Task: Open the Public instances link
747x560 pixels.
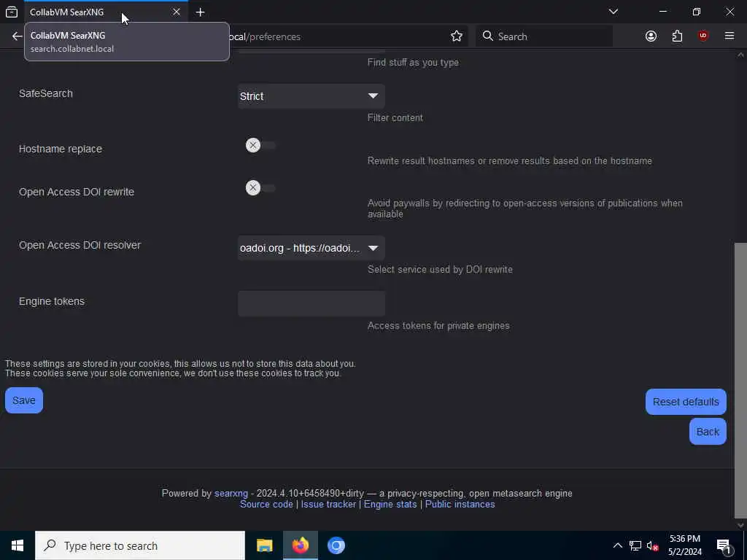Action: click(x=460, y=505)
